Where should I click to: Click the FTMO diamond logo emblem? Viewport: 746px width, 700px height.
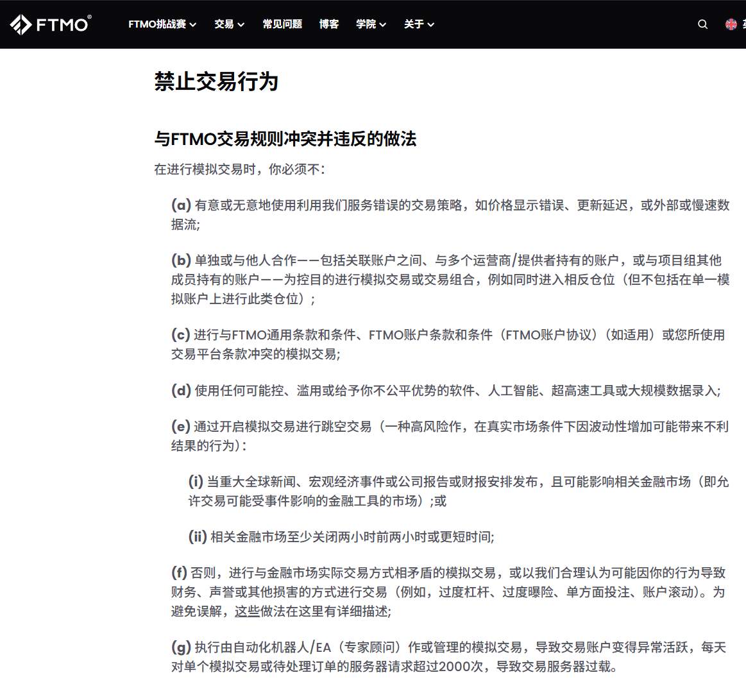click(20, 24)
